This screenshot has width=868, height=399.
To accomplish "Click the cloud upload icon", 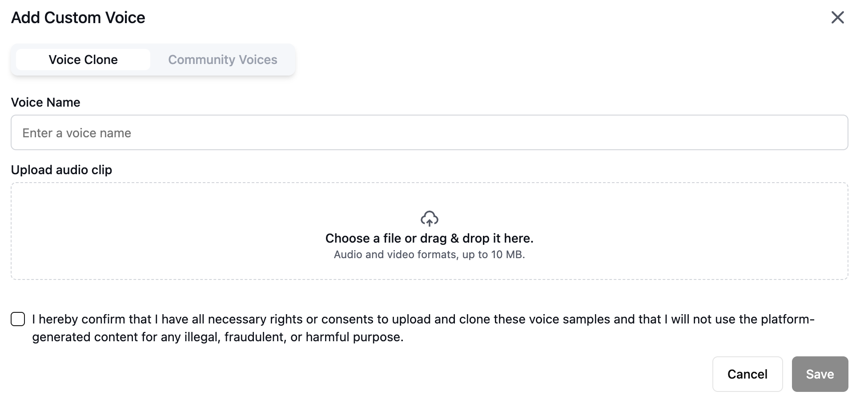I will (x=429, y=218).
